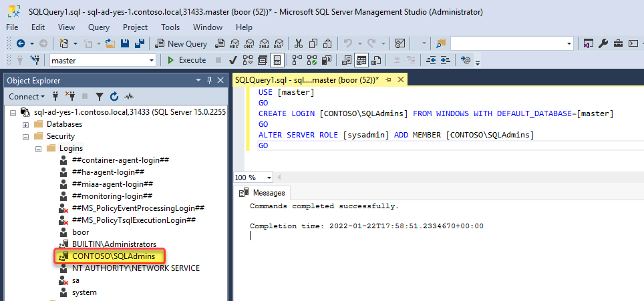This screenshot has height=301, width=644.
Task: Click the Find in Files icon
Action: [x=441, y=43]
